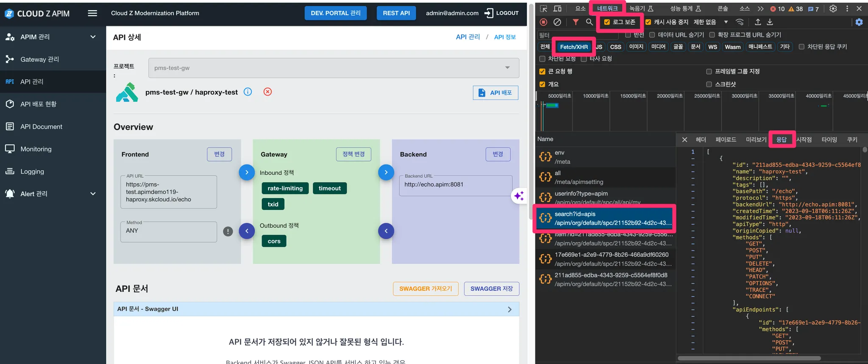Expand the APIM 관리 sidebar menu
The image size is (868, 364).
tap(53, 37)
